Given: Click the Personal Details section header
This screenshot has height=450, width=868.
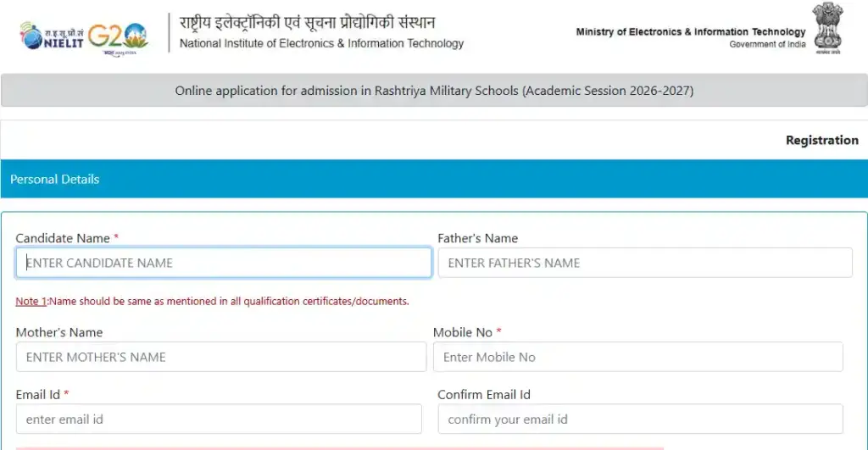Looking at the screenshot, I should [55, 179].
